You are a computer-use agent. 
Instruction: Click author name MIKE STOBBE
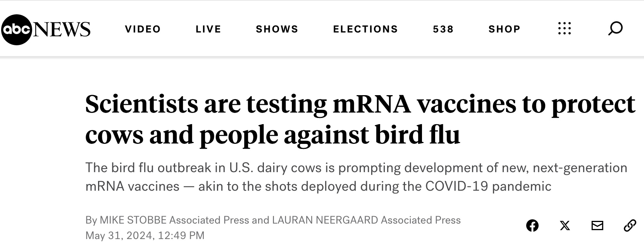(x=133, y=220)
